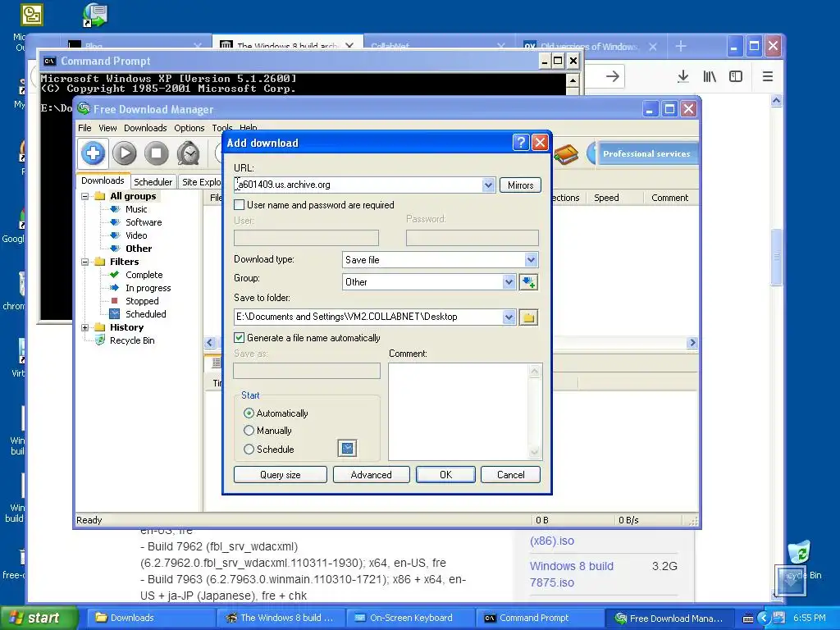840x630 pixels.
Task: Open the Options menu
Action: (189, 128)
